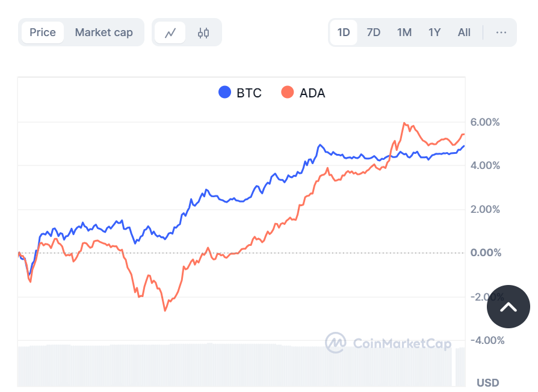
Task: Switch to candlestick chart view
Action: pyautogui.click(x=203, y=32)
